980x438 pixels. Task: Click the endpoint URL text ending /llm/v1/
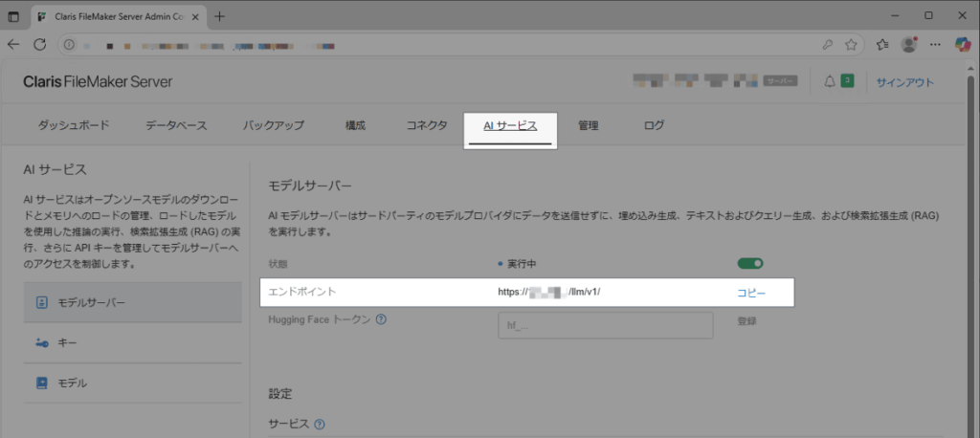coord(549,292)
